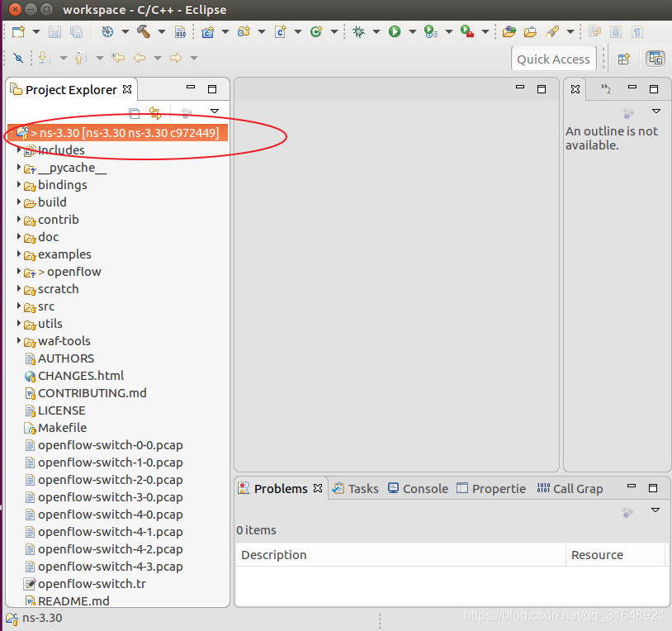
Task: Open Project Explorer View Menu triangle
Action: click(215, 111)
